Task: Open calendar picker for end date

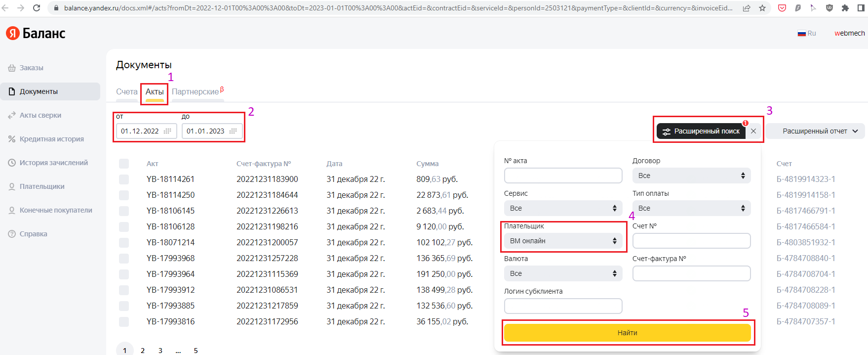Action: click(x=233, y=131)
